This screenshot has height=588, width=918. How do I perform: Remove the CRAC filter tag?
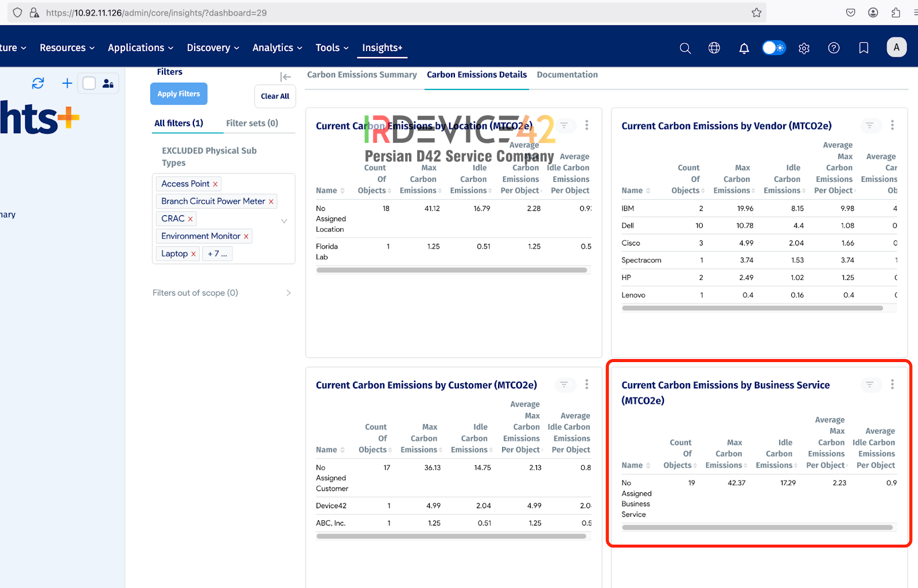pyautogui.click(x=190, y=219)
